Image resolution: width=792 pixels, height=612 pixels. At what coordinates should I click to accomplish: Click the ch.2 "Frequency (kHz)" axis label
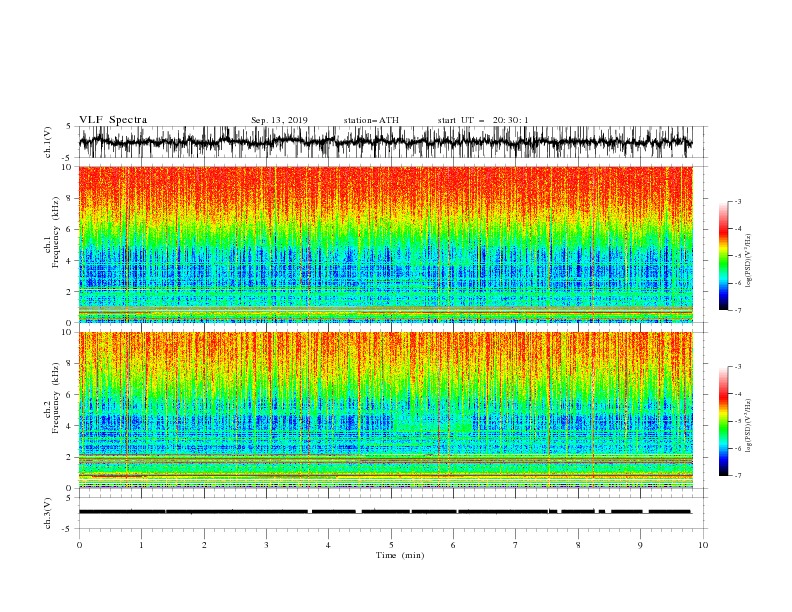(55, 397)
